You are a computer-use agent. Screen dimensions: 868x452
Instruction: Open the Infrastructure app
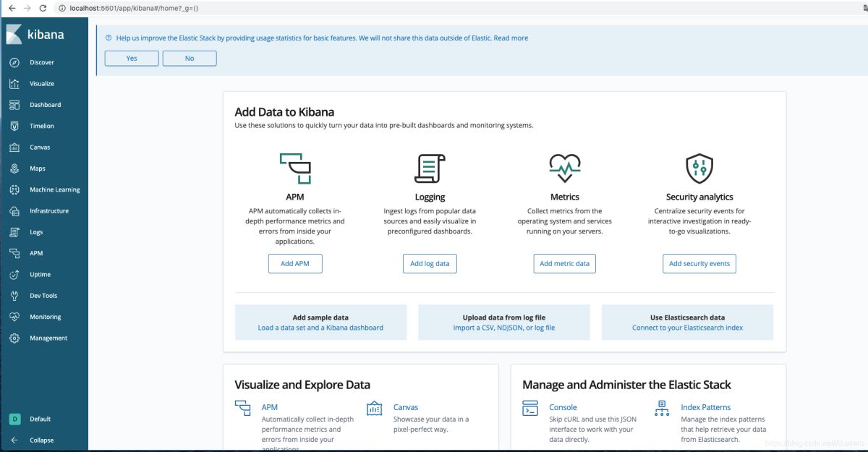pos(49,210)
